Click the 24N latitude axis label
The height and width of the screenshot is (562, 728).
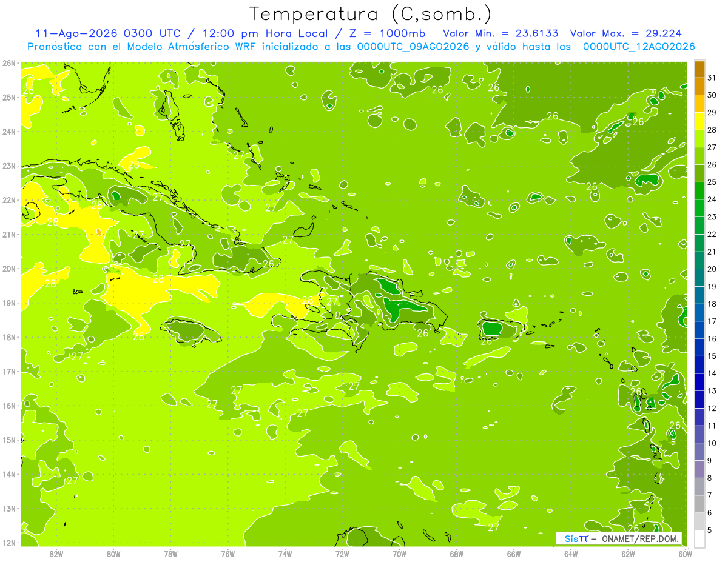pyautogui.click(x=9, y=132)
